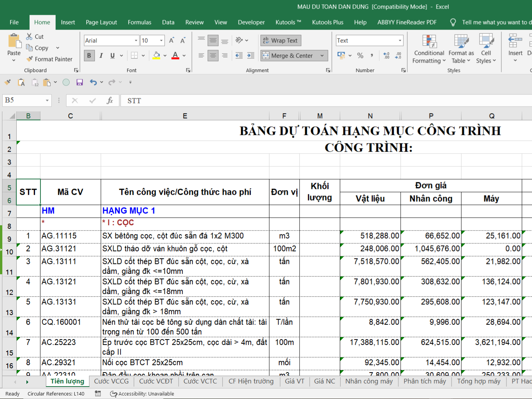Select column E header
This screenshot has height=399, width=532.
pyautogui.click(x=185, y=116)
